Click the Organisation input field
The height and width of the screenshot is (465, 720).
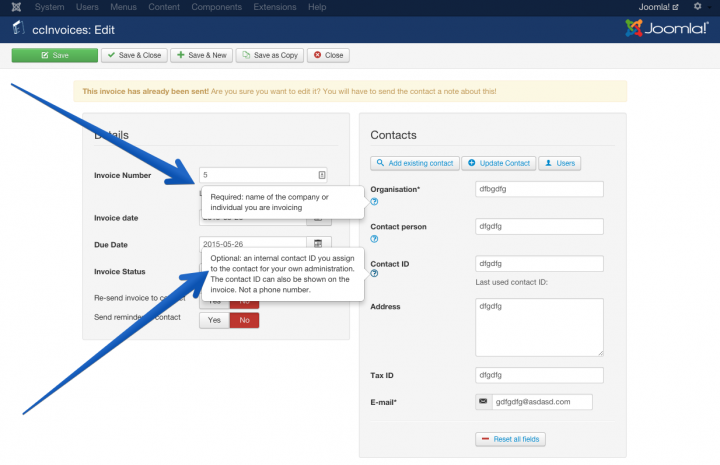click(539, 189)
